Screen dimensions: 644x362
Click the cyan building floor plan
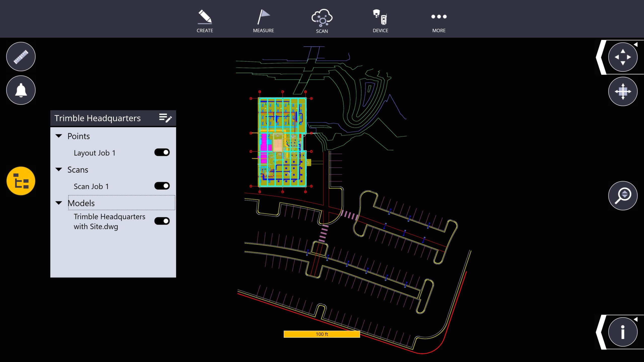283,142
